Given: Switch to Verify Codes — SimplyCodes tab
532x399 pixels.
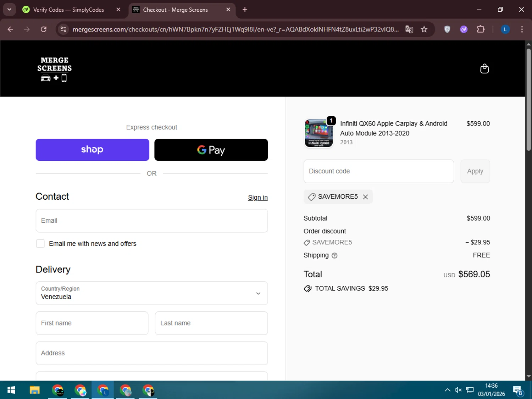Looking at the screenshot, I should [69, 10].
